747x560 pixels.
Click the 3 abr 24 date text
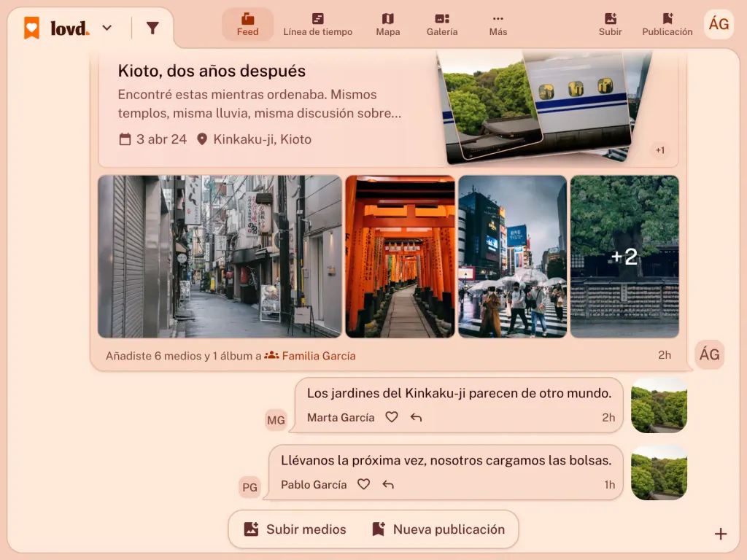coord(161,139)
